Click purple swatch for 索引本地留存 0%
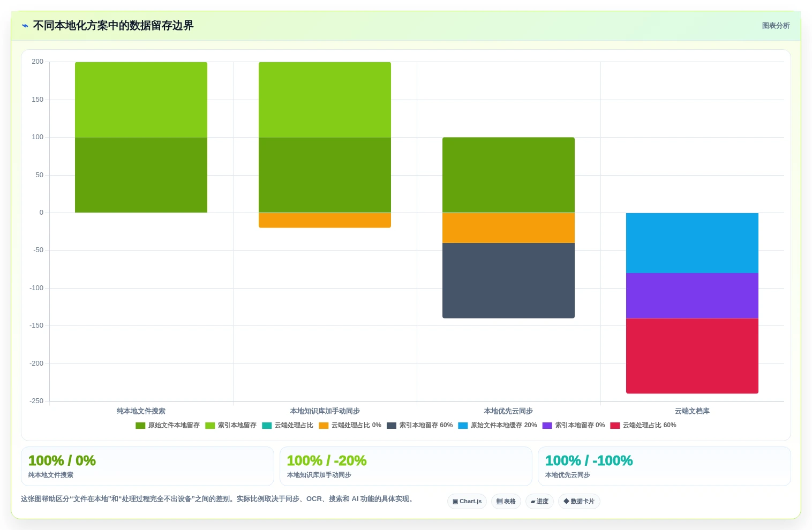 click(x=547, y=426)
